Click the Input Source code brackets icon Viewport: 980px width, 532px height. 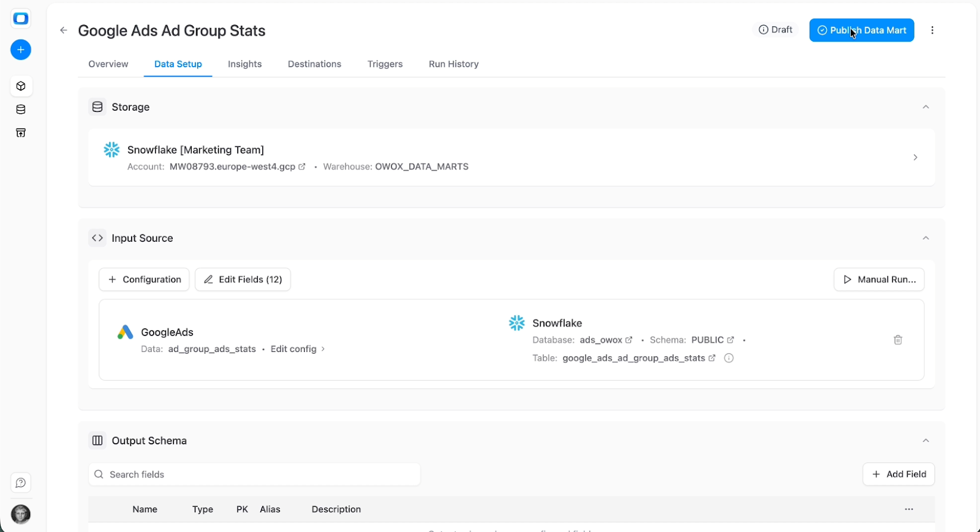97,238
